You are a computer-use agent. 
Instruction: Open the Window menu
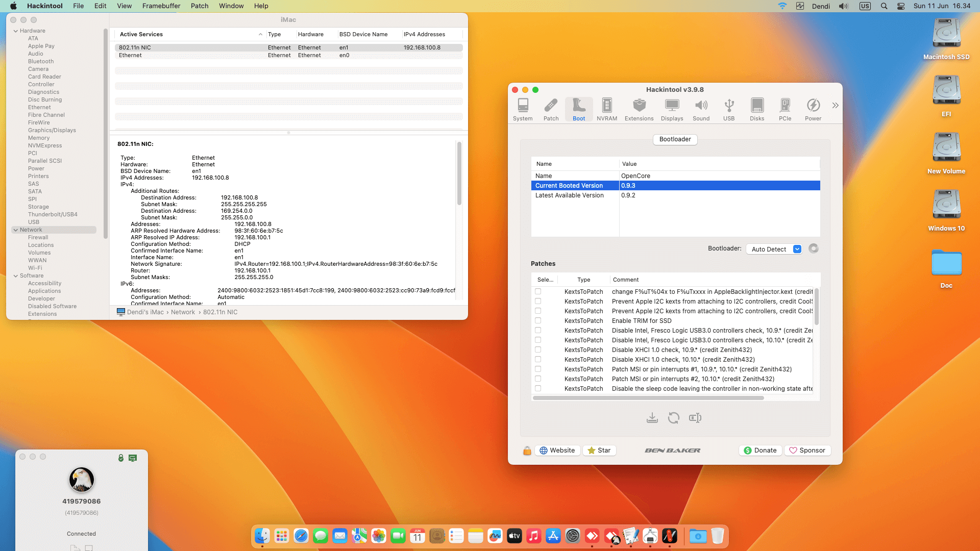coord(231,6)
